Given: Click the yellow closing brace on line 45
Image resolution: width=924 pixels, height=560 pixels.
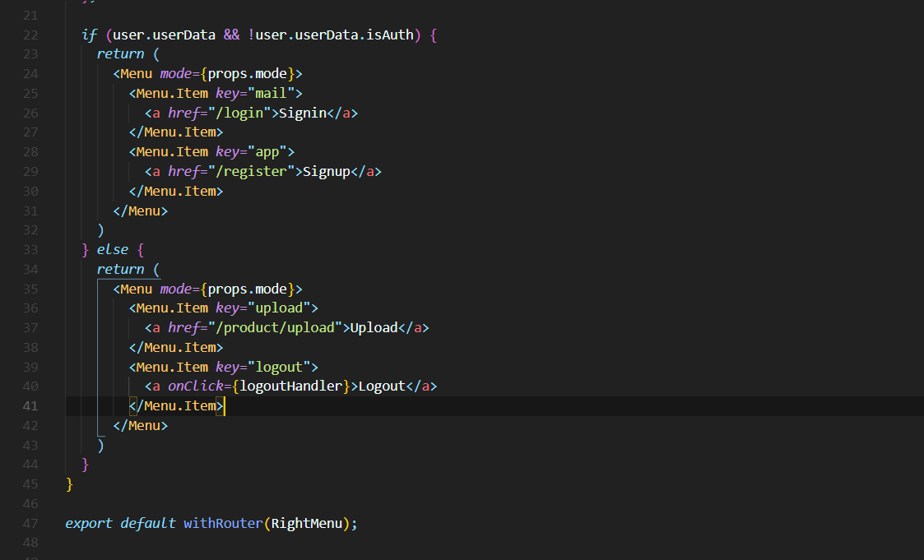Looking at the screenshot, I should pos(70,484).
